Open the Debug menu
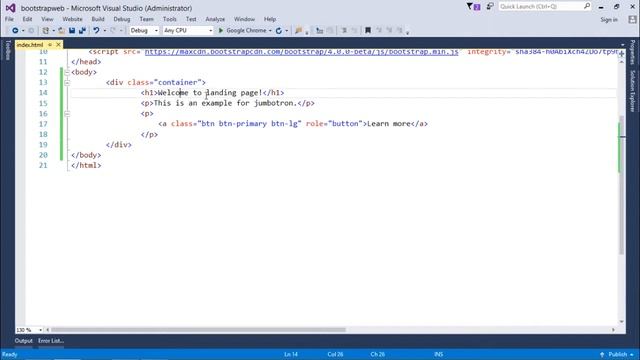The height and width of the screenshot is (360, 640). pyautogui.click(x=122, y=19)
